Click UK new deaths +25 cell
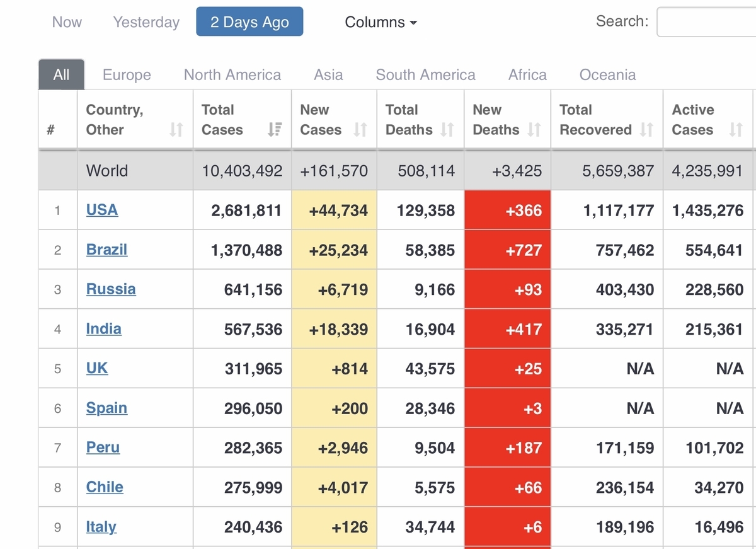 (507, 369)
